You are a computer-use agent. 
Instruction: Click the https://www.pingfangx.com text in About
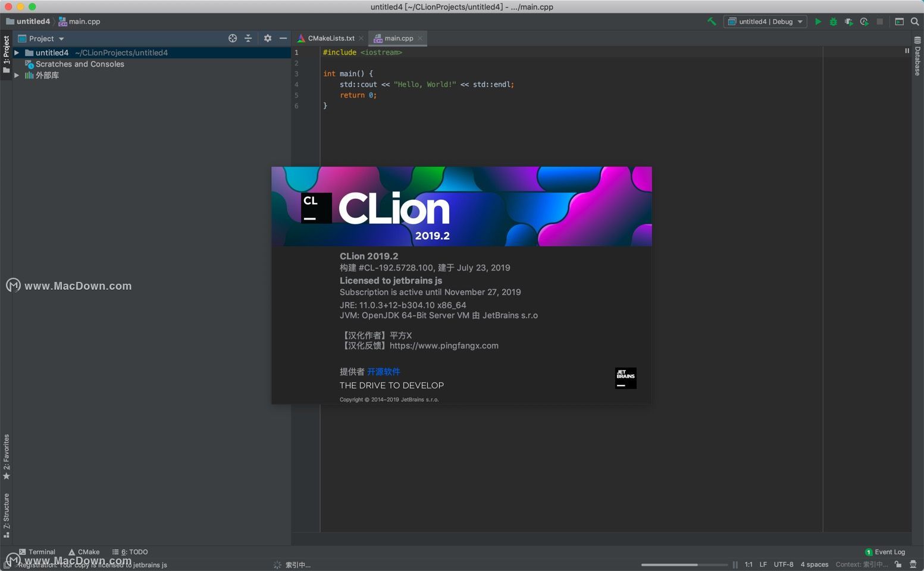[444, 346]
